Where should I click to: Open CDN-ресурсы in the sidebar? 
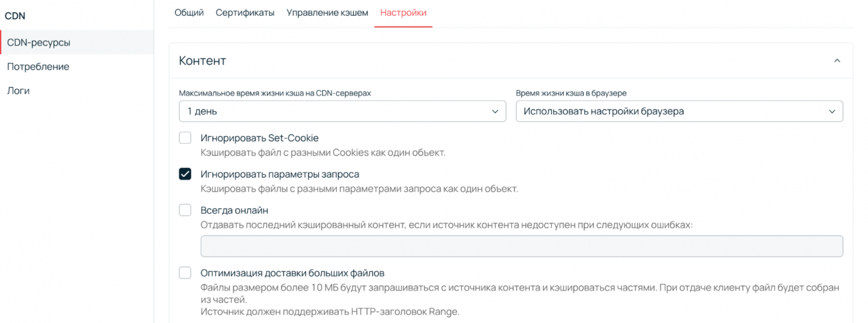click(37, 42)
